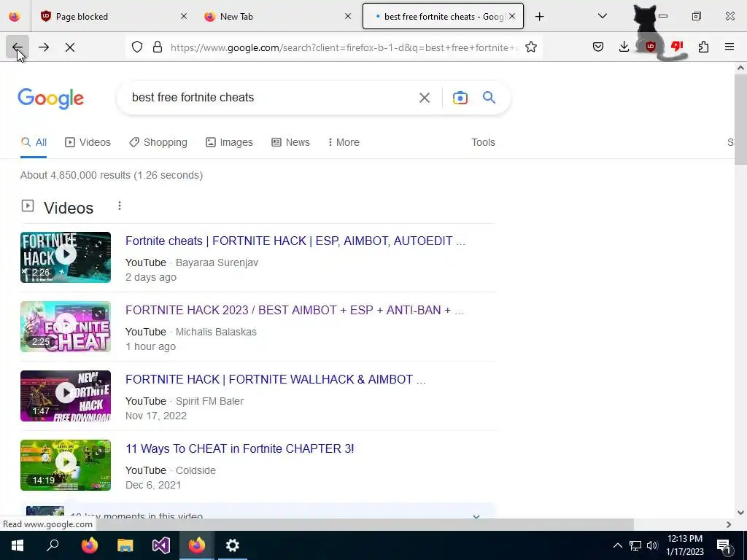Expand the More search filters menu
The height and width of the screenshot is (560, 747).
[x=344, y=142]
